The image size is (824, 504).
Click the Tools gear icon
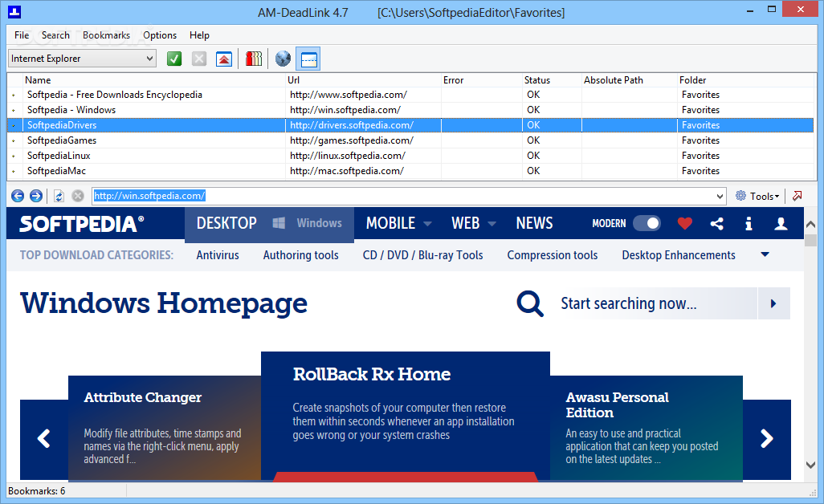click(740, 196)
